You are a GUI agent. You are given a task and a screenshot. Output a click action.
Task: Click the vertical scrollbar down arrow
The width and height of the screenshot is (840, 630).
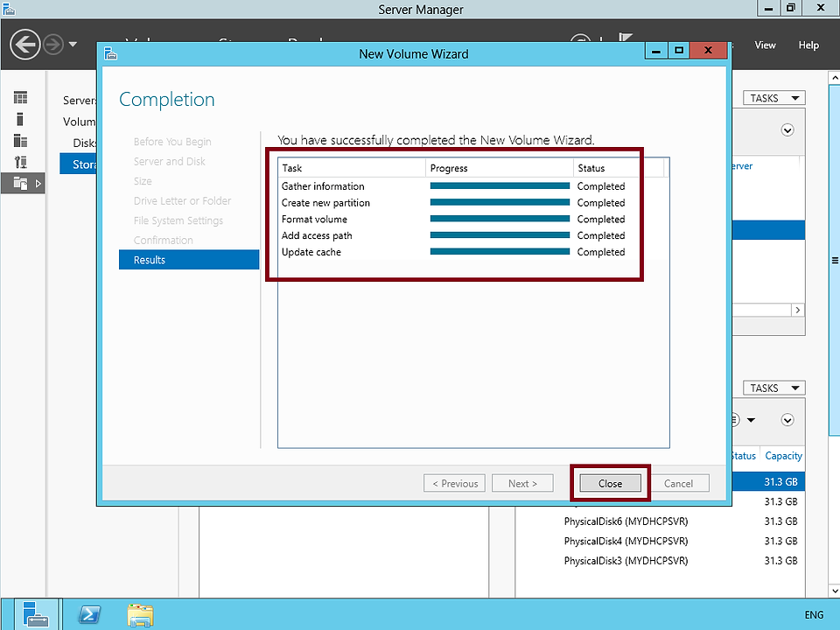[x=834, y=591]
